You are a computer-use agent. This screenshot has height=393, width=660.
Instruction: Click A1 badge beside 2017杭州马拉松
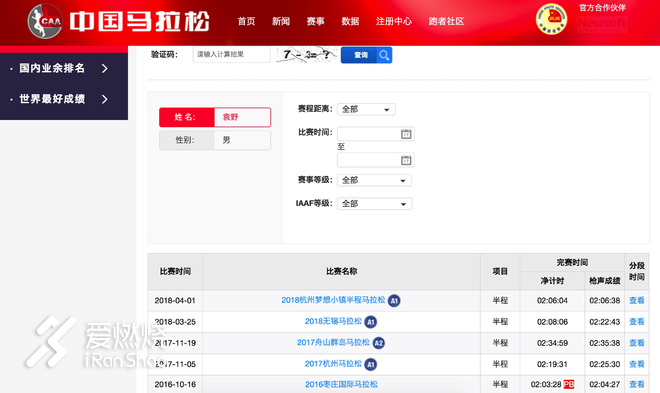[370, 364]
